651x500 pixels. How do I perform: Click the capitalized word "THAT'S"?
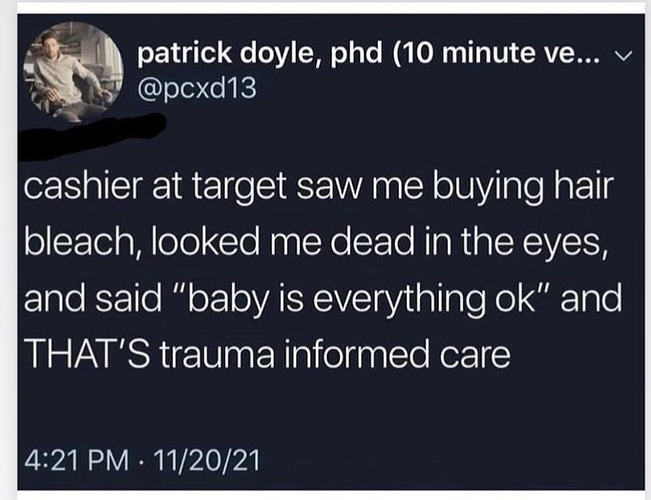point(87,354)
